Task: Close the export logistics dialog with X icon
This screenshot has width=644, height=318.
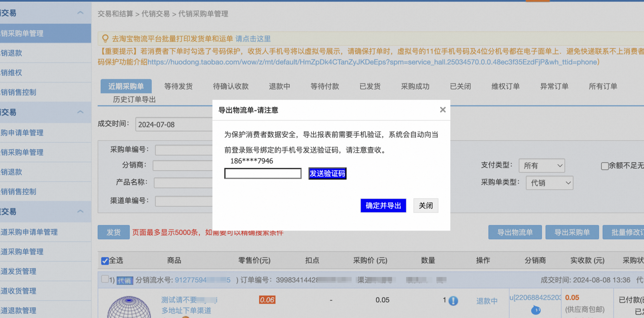Action: 443,110
